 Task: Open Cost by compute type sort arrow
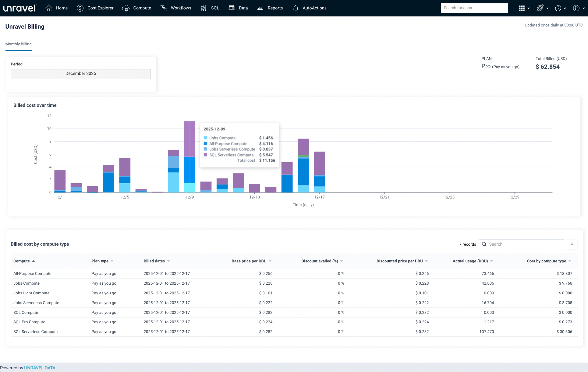pyautogui.click(x=570, y=261)
